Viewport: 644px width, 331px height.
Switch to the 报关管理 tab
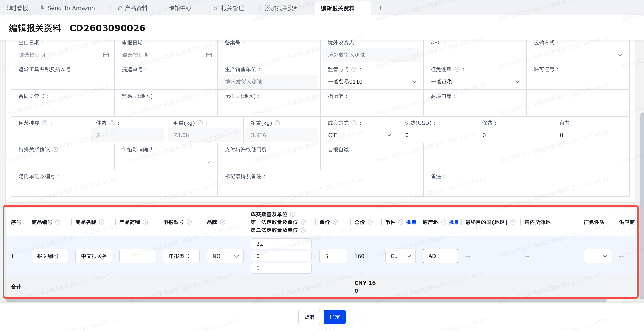232,8
